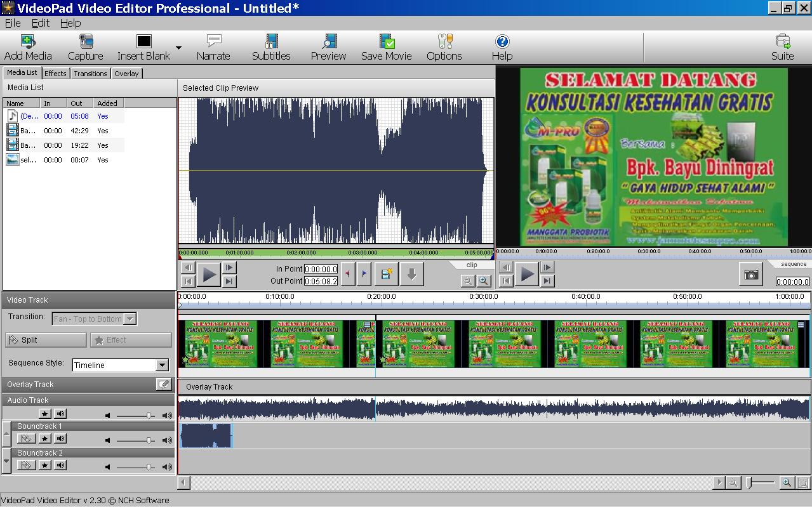Image resolution: width=812 pixels, height=507 pixels.
Task: Zoom in the sequence timeline
Action: pyautogui.click(x=787, y=483)
